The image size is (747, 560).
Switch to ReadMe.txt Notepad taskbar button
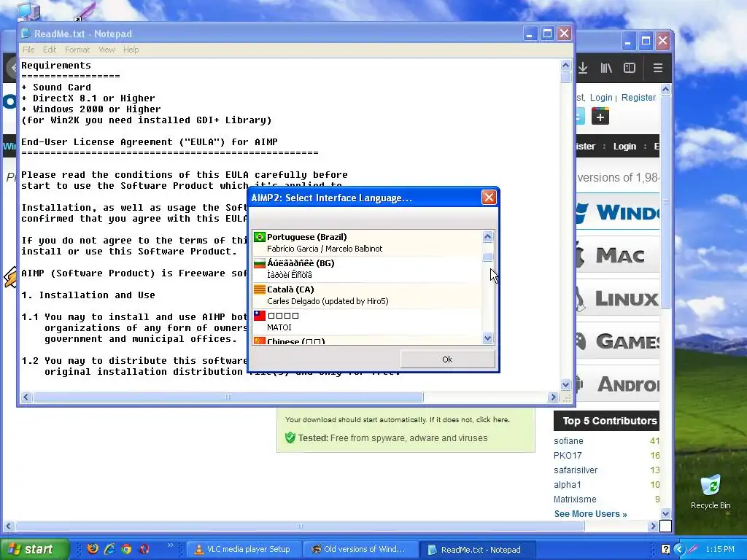click(477, 550)
